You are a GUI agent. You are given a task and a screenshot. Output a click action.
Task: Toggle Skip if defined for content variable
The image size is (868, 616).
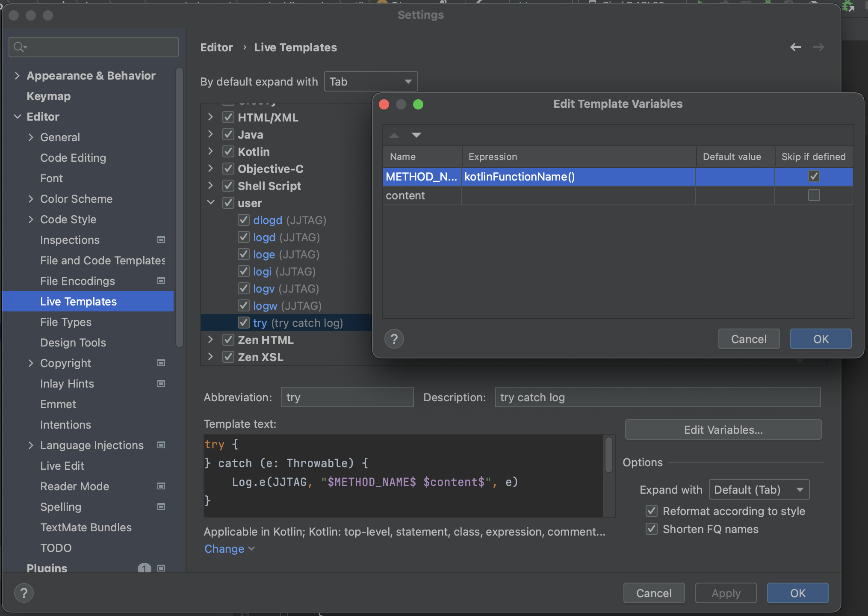[814, 195]
